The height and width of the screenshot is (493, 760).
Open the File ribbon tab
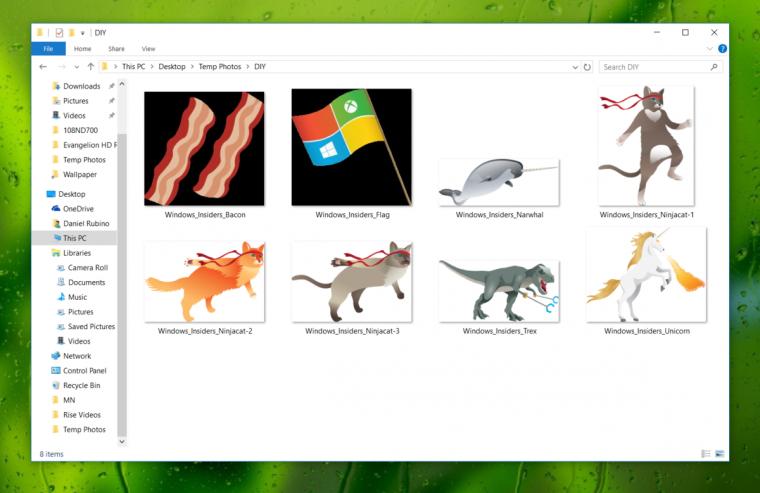tap(48, 49)
